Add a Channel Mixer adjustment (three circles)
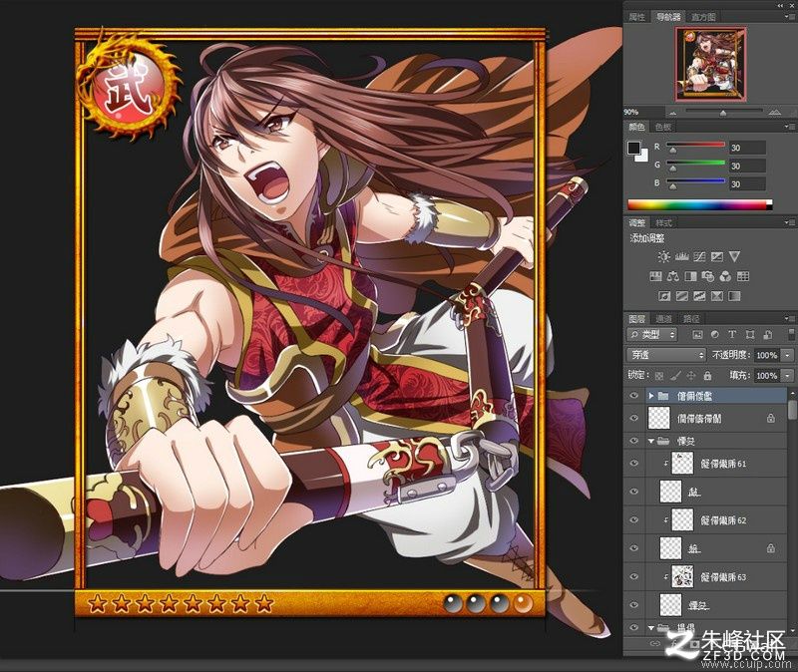798x672 pixels. pos(726,276)
